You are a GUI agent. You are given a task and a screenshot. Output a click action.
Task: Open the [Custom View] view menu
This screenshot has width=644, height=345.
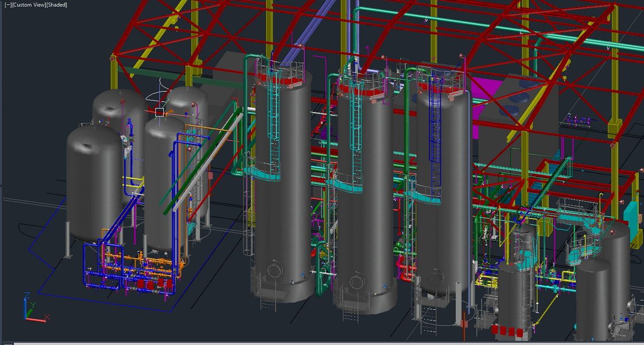click(28, 5)
